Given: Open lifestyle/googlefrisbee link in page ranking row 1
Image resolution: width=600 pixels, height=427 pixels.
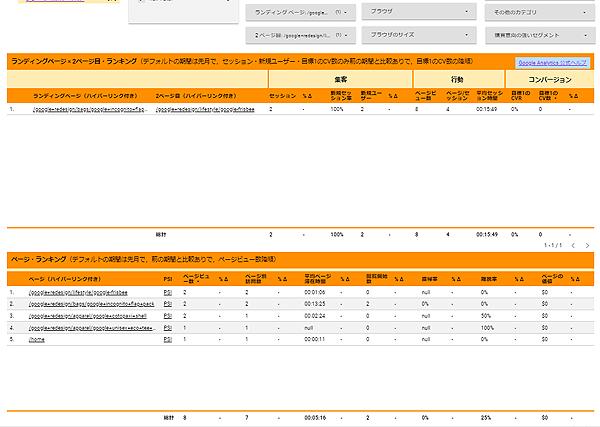Looking at the screenshot, I should (x=78, y=293).
